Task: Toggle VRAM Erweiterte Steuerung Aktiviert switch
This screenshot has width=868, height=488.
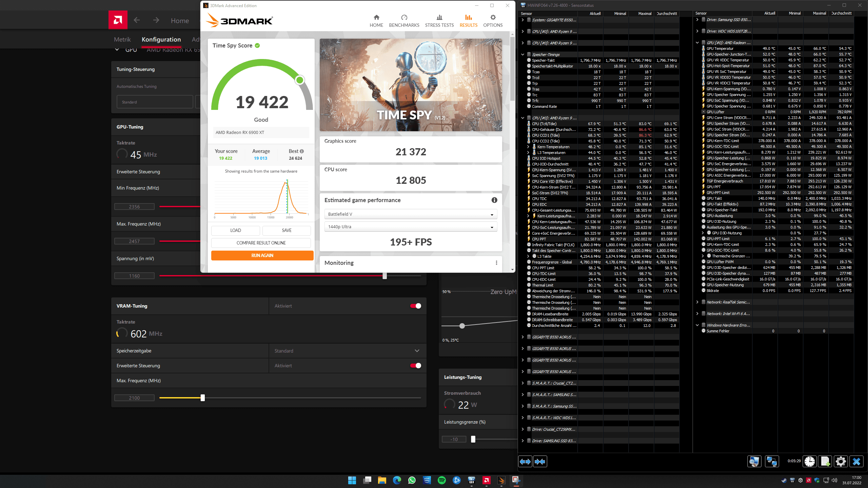Action: coord(415,366)
